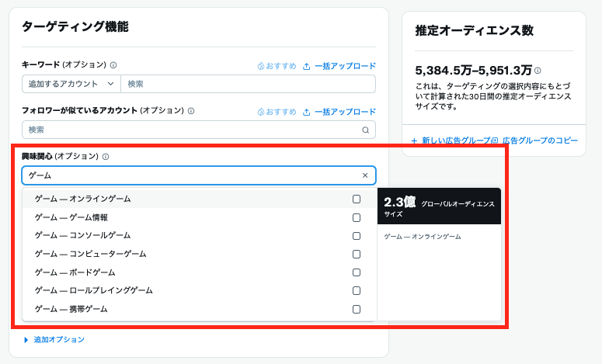The image size is (602, 364).
Task: Select ゲーム — コンピューターゲーム in suggestions
Action: pos(90,254)
